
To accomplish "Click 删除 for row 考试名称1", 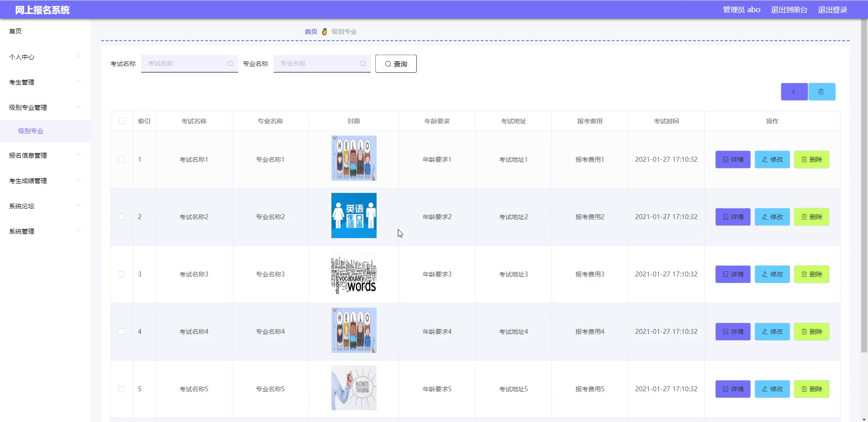I will point(811,159).
